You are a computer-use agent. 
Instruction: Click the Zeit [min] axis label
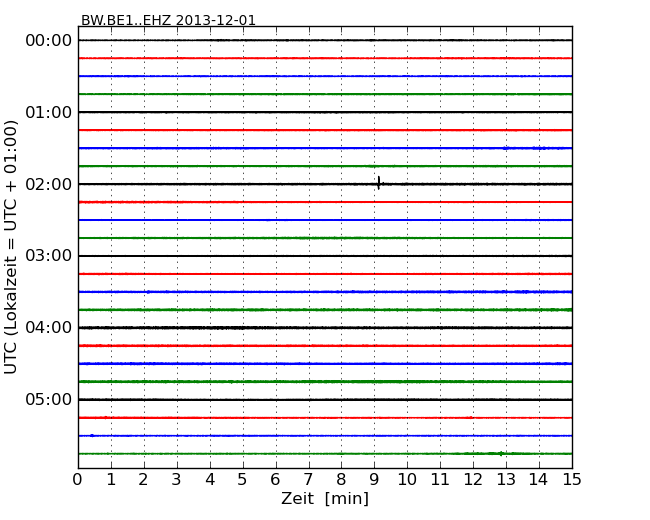point(325,498)
